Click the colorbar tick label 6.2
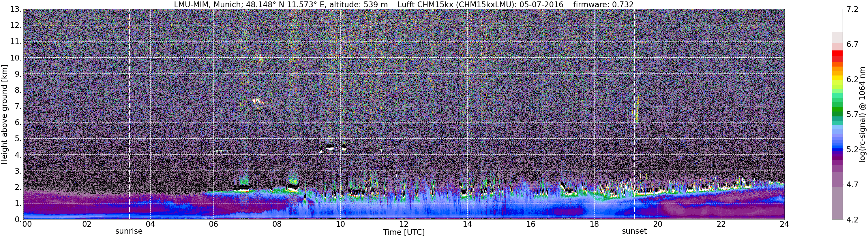 pyautogui.click(x=852, y=80)
